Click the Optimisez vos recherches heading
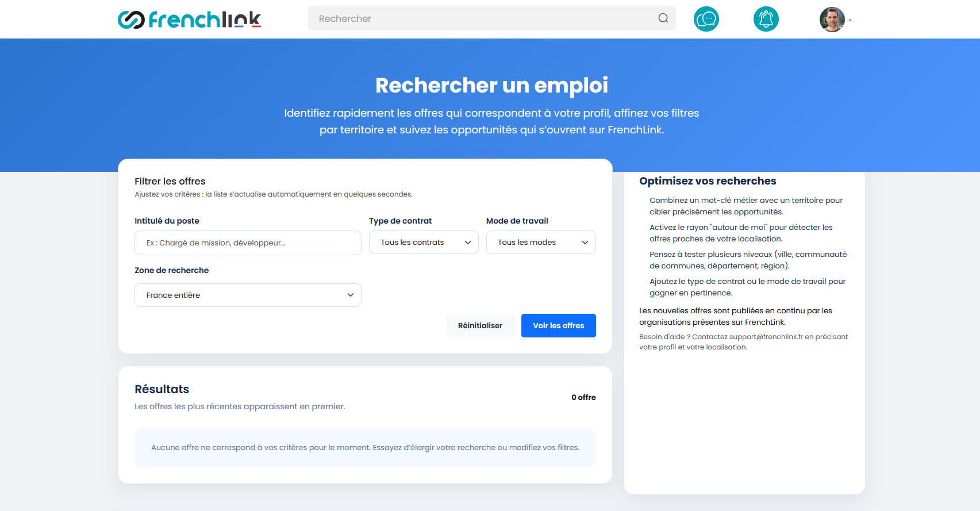This screenshot has width=980, height=511. 708,181
